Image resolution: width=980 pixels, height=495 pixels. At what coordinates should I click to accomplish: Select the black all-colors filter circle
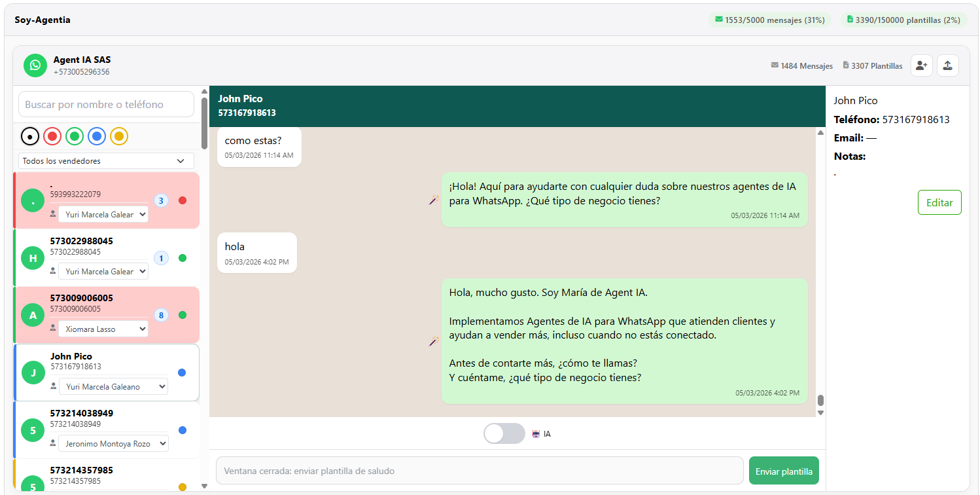click(x=30, y=136)
